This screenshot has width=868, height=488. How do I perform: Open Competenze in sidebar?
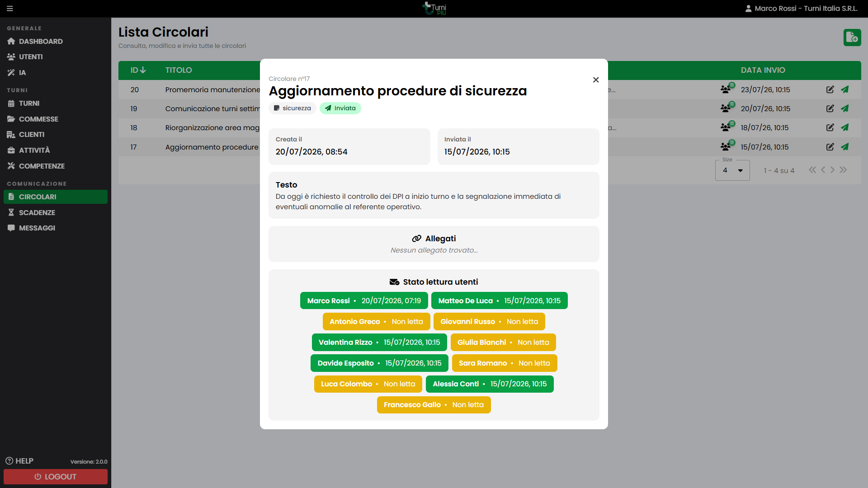(x=56, y=166)
